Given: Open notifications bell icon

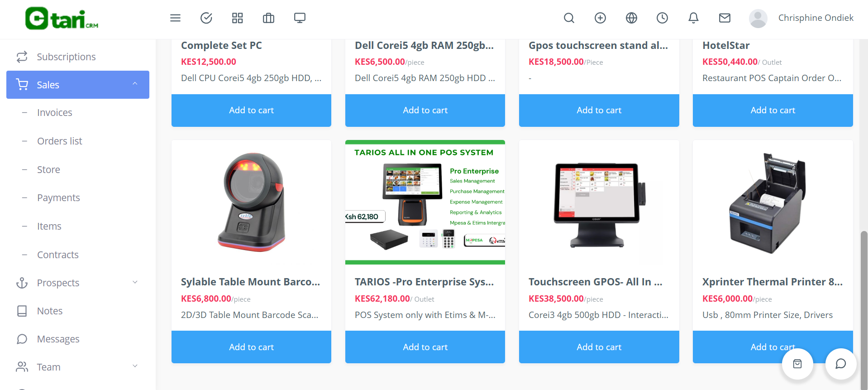Looking at the screenshot, I should [x=693, y=18].
